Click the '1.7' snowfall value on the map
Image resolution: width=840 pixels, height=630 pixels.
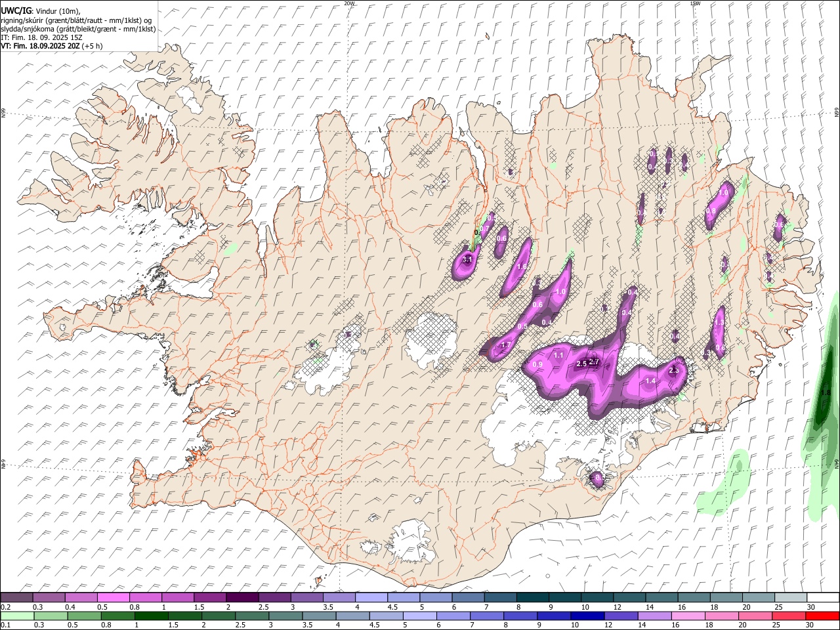[x=505, y=345]
